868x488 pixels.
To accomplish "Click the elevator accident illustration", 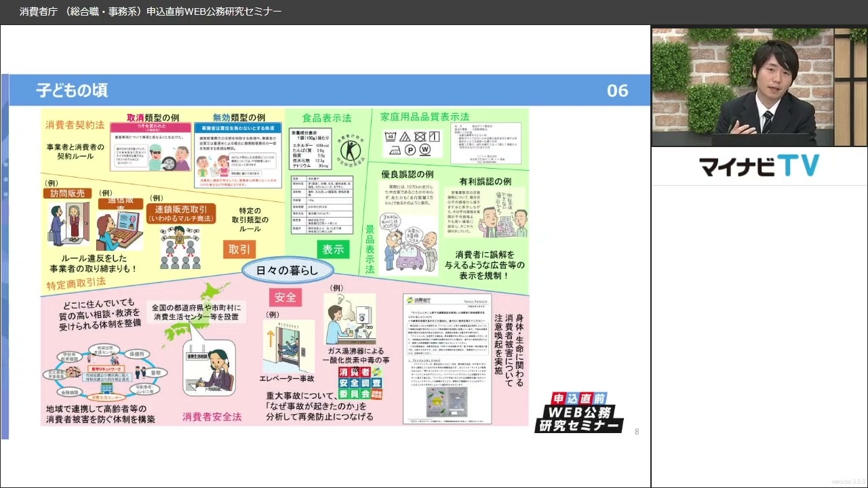I will (x=288, y=346).
